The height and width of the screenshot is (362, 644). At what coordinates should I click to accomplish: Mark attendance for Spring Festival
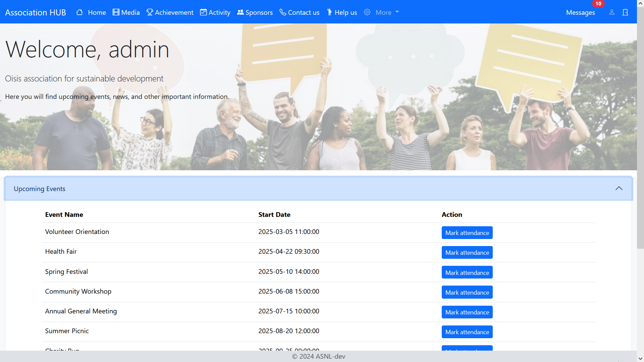[x=467, y=273]
